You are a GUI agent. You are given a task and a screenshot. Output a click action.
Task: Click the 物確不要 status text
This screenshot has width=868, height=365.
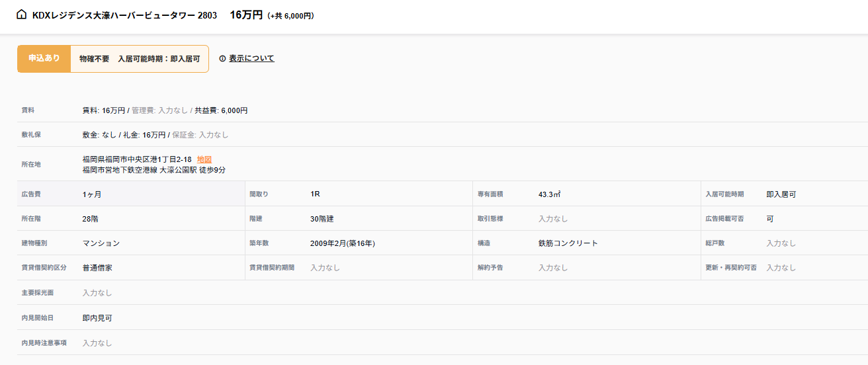pos(95,59)
